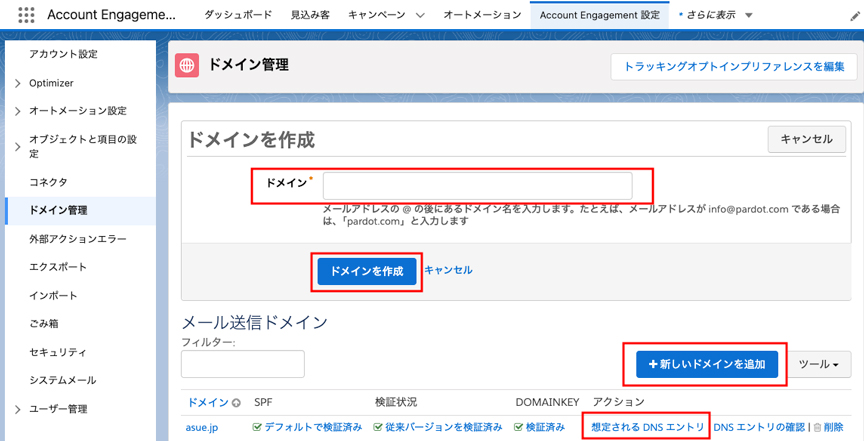Expand the ユーザー管理 sidebar section
The width and height of the screenshot is (864, 441).
[x=18, y=409]
